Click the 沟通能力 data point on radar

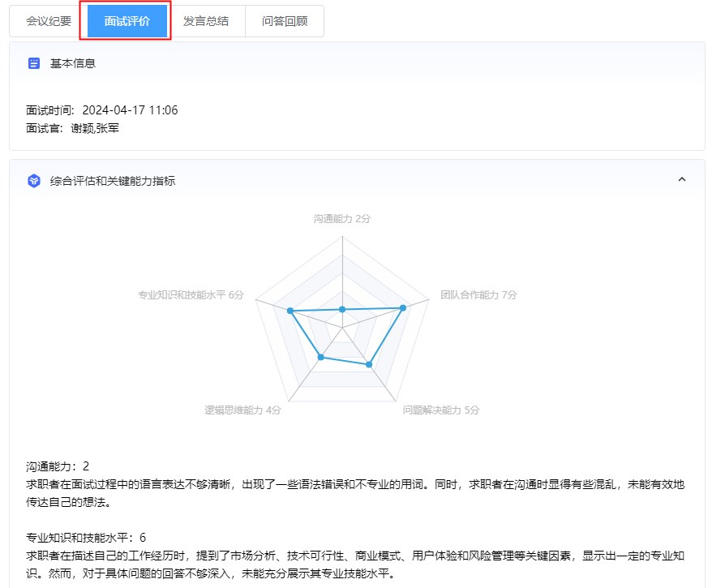point(342,309)
